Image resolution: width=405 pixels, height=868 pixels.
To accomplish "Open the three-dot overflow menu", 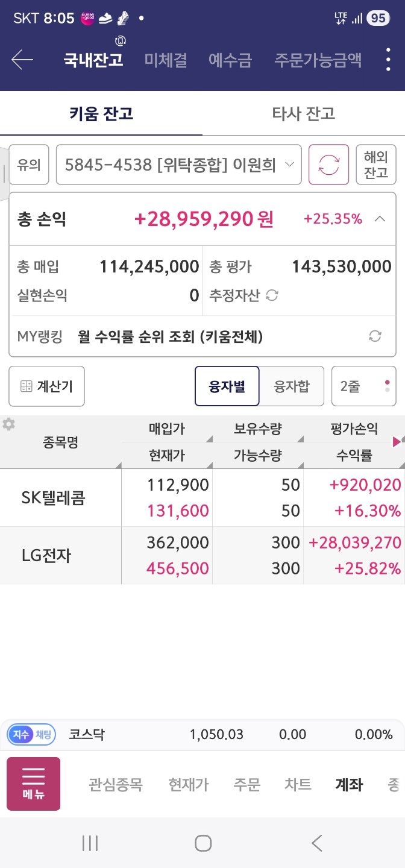I will [388, 60].
